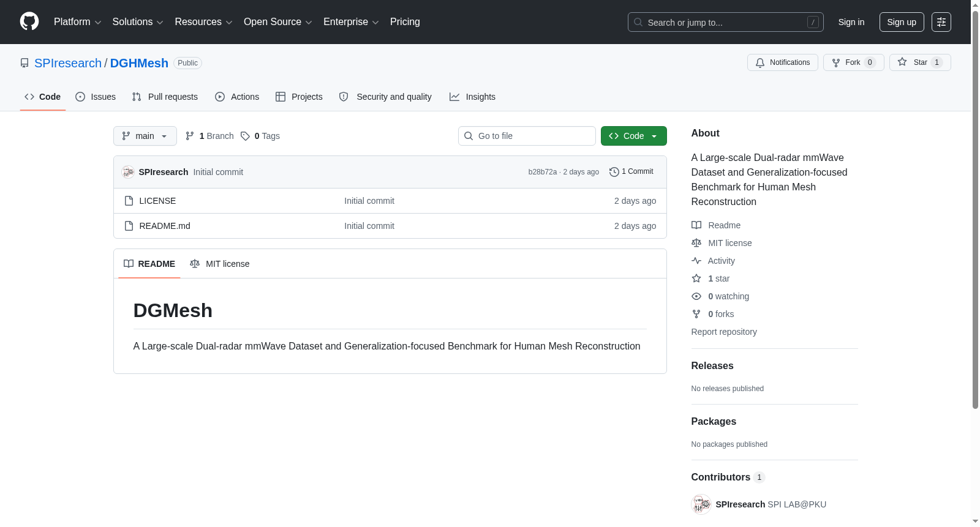Open the accessibility settings icon next to Sign up
The width and height of the screenshot is (980, 527).
[941, 22]
